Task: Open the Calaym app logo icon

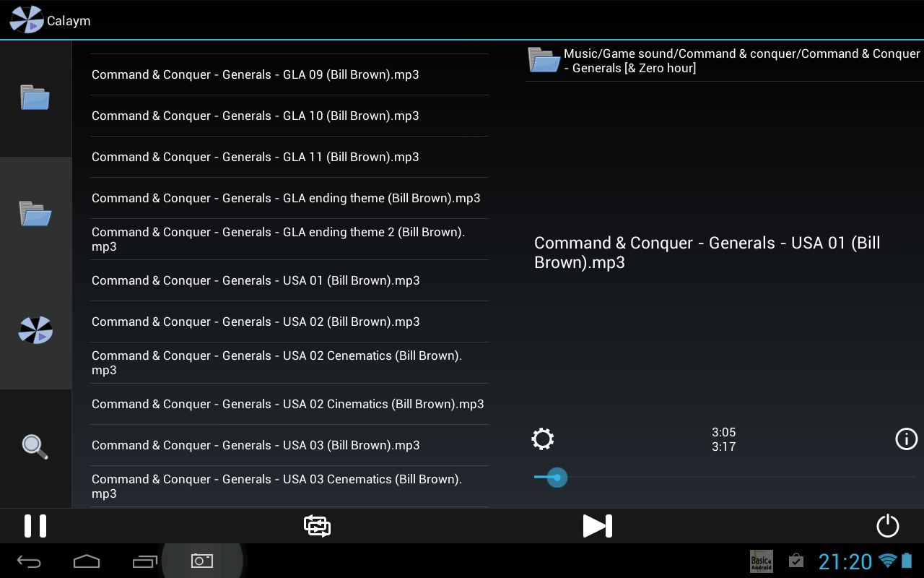Action: (x=26, y=20)
